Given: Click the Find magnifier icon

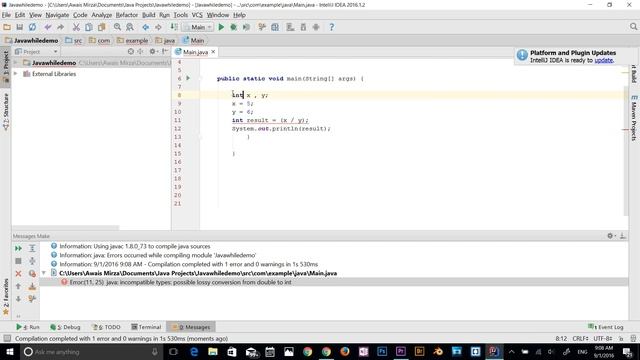Looking at the screenshot, I should [117, 27].
